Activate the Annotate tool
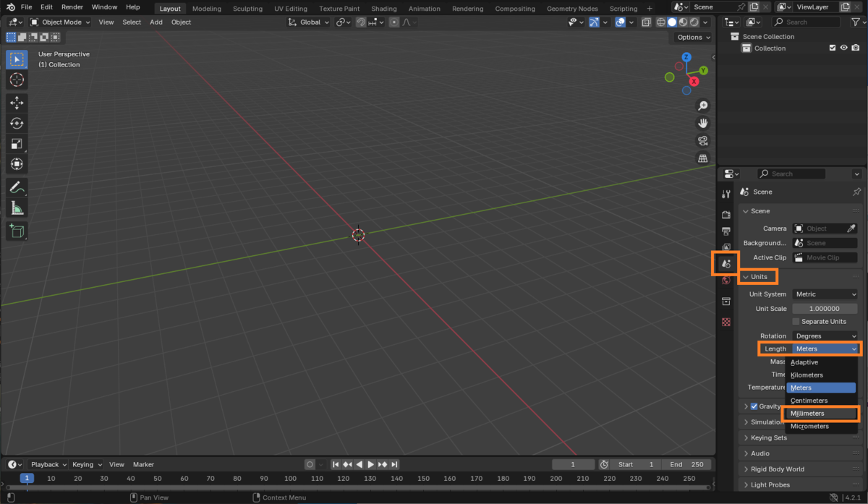868x504 pixels. pos(17,187)
